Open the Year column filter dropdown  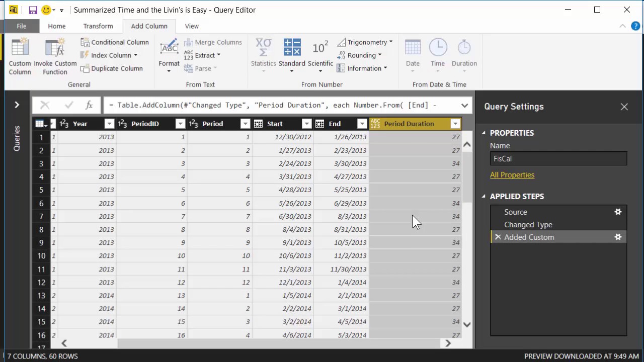point(109,124)
